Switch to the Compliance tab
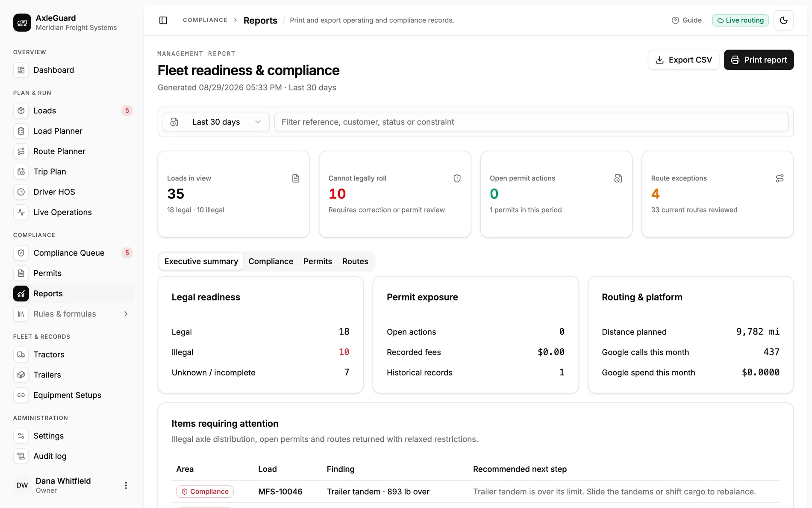812x508 pixels. tap(271, 261)
